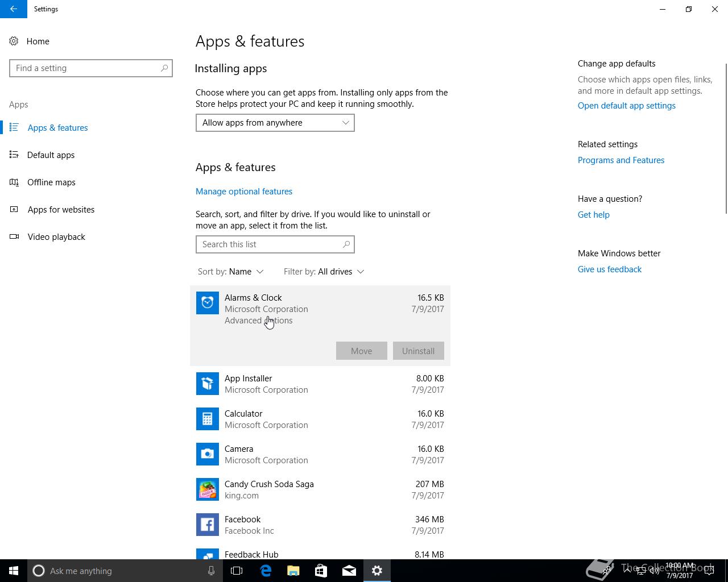Click Give us feedback link
The width and height of the screenshot is (728, 582).
coord(610,269)
